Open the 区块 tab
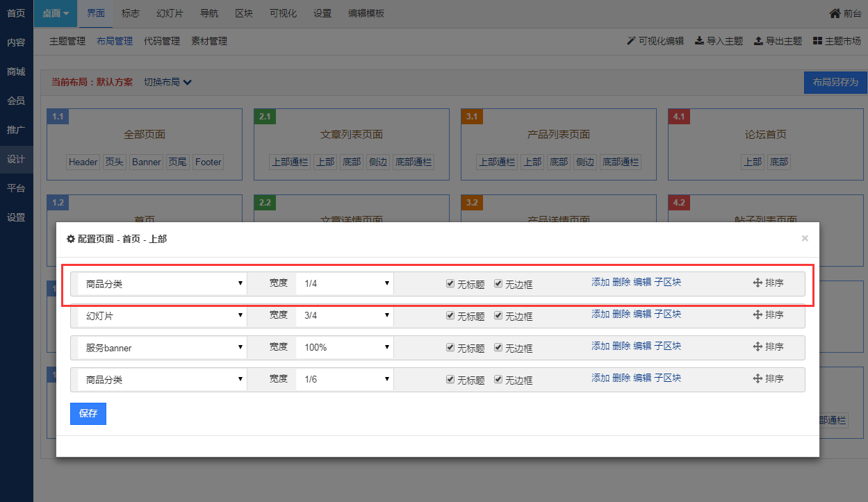Viewport: 868px width, 502px height. pos(244,13)
